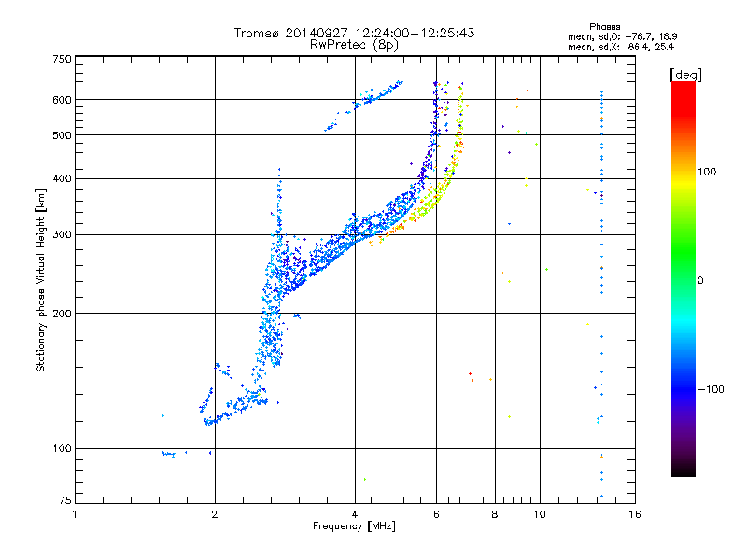Click the x-axis '1' tick label
The image size is (747, 560).
click(x=75, y=514)
